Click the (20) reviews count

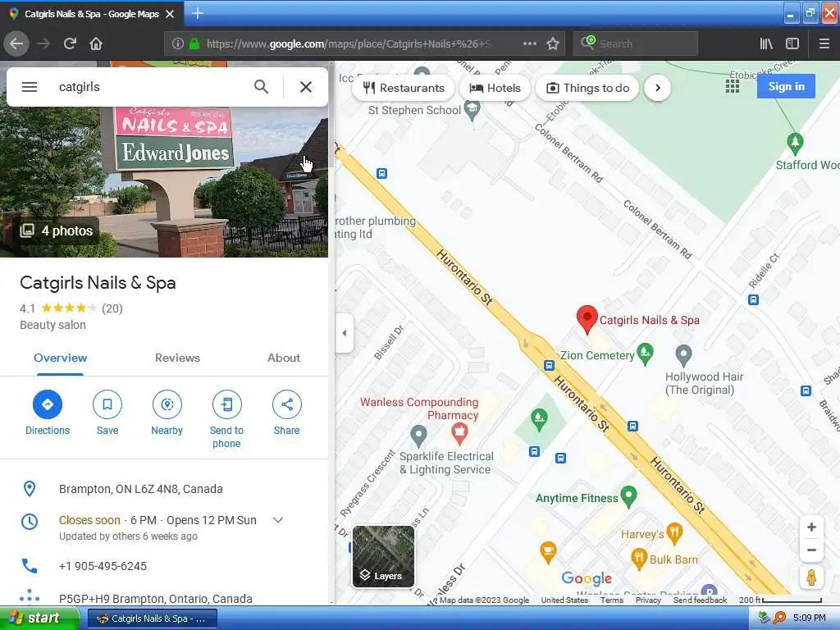112,308
